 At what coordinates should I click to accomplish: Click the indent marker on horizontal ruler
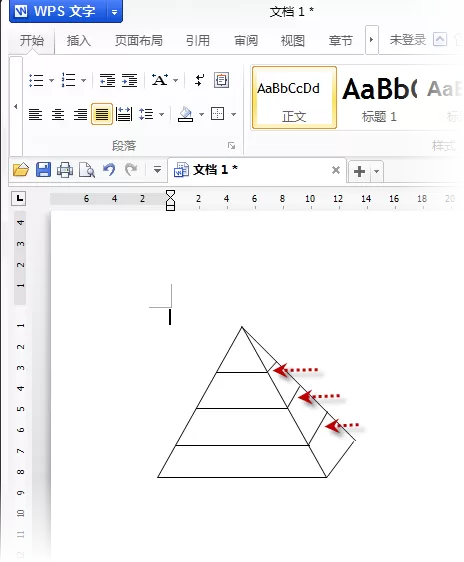[x=171, y=200]
